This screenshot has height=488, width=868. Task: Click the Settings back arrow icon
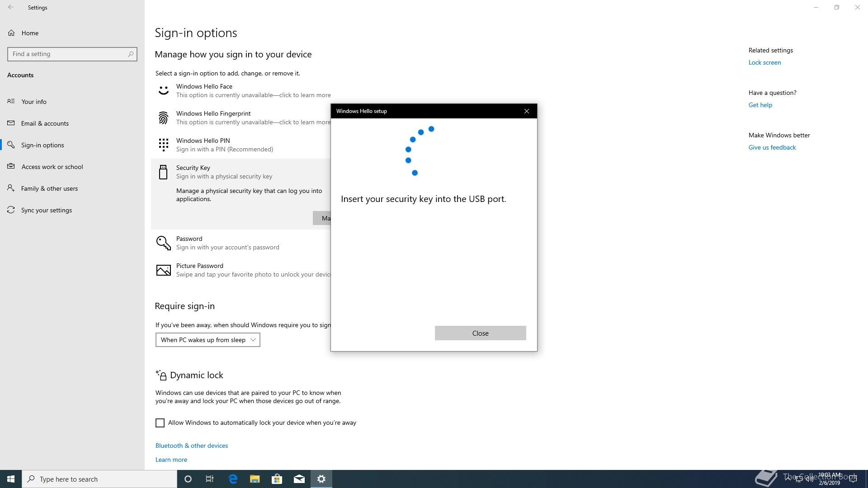pos(11,7)
